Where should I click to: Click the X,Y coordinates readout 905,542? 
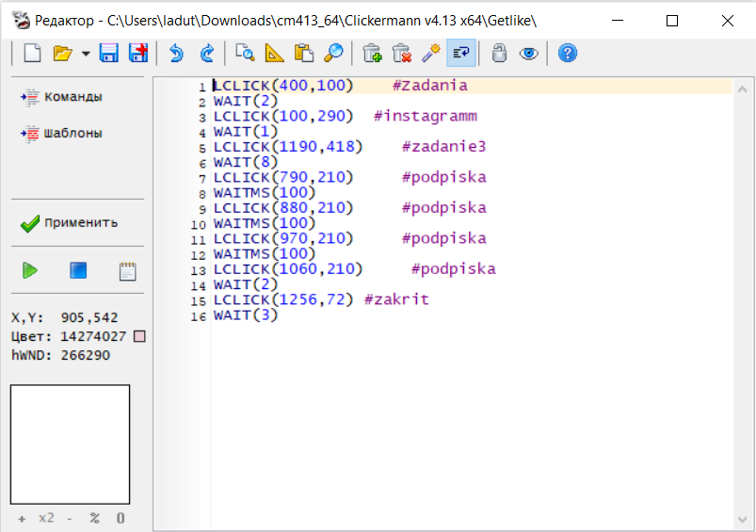tap(89, 317)
